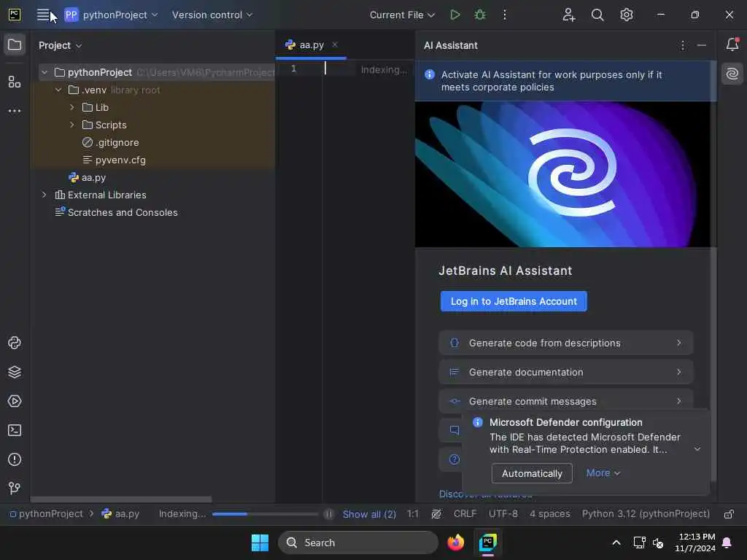
Task: Open the Terminal tool window
Action: click(x=15, y=430)
